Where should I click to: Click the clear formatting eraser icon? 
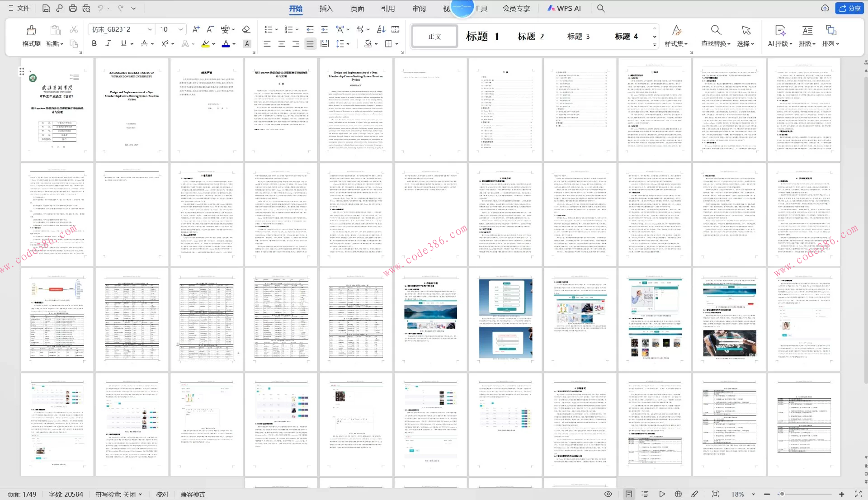pos(246,29)
